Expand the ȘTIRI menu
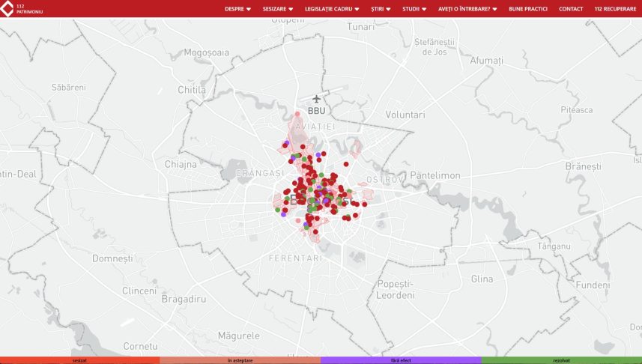Viewport: 642px width, 364px height. click(381, 8)
